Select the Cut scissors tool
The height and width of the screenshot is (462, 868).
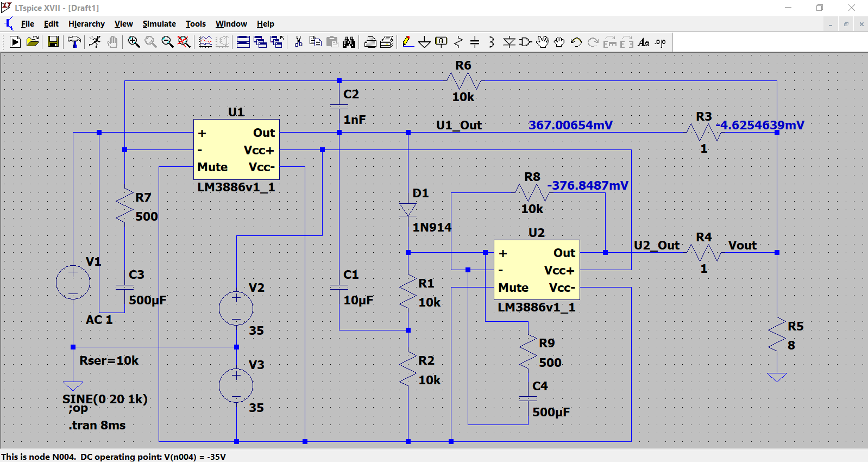tap(298, 42)
